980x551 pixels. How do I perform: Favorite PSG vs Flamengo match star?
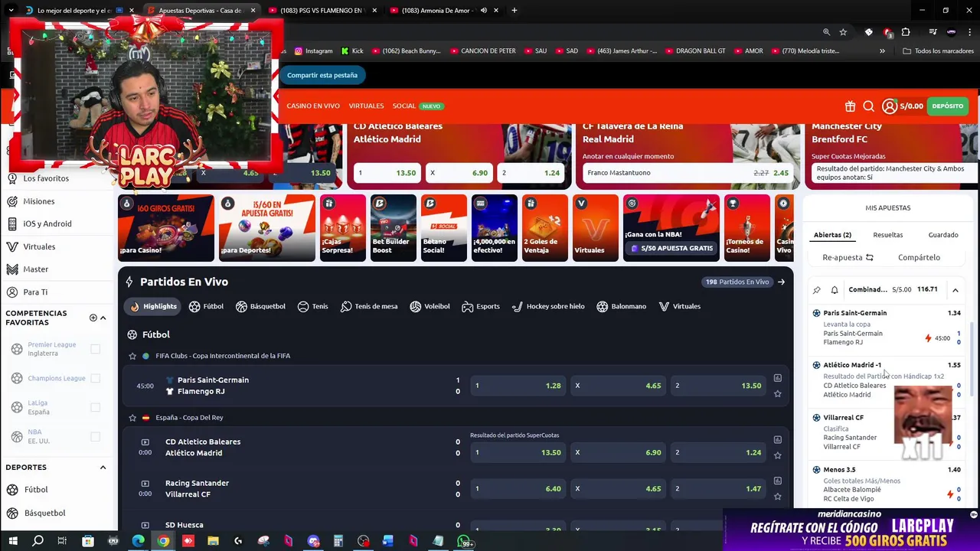click(777, 393)
